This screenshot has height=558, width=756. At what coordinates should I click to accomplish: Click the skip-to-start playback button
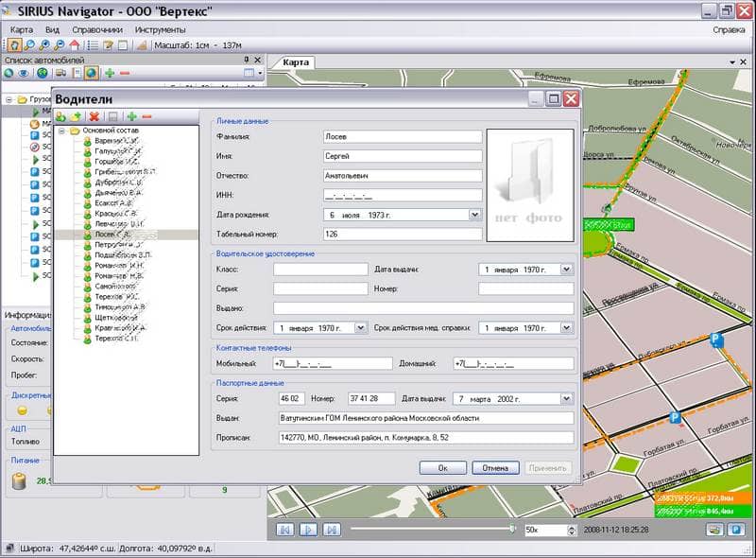tap(284, 530)
